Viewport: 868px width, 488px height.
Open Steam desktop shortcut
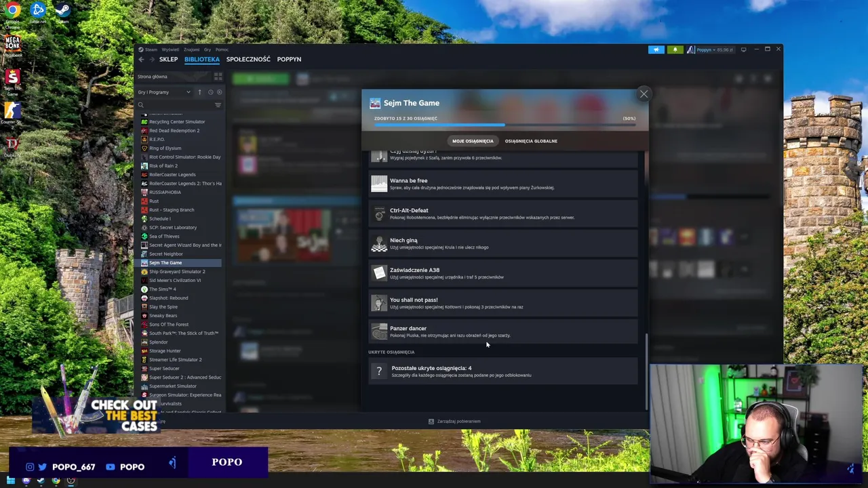(x=62, y=13)
